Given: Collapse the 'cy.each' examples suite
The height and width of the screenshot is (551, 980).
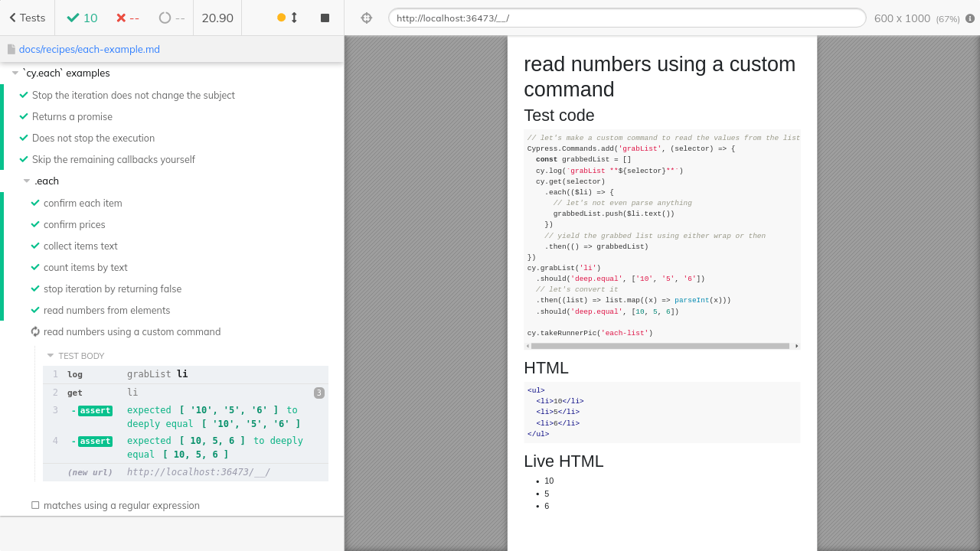Looking at the screenshot, I should pos(15,73).
